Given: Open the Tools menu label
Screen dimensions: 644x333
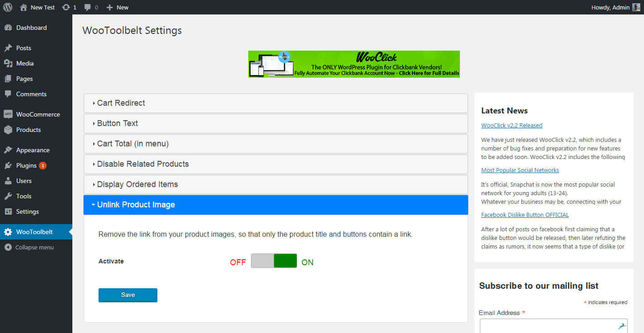Looking at the screenshot, I should [x=24, y=196].
